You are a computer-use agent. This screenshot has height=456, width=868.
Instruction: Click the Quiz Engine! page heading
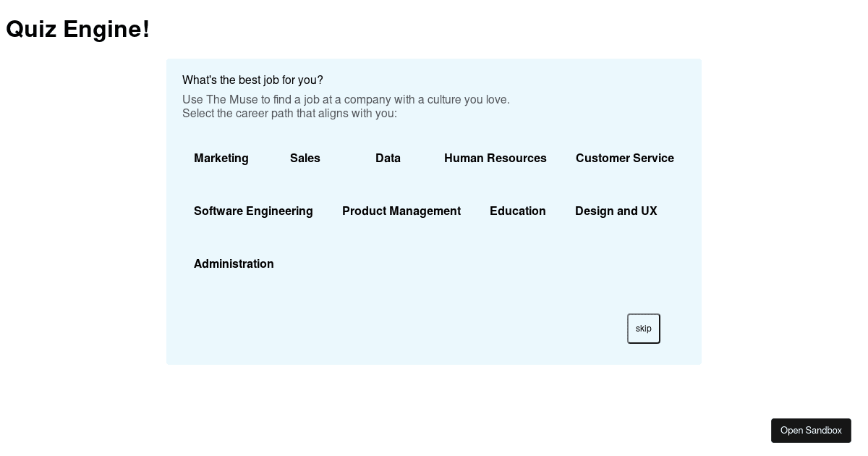(77, 29)
